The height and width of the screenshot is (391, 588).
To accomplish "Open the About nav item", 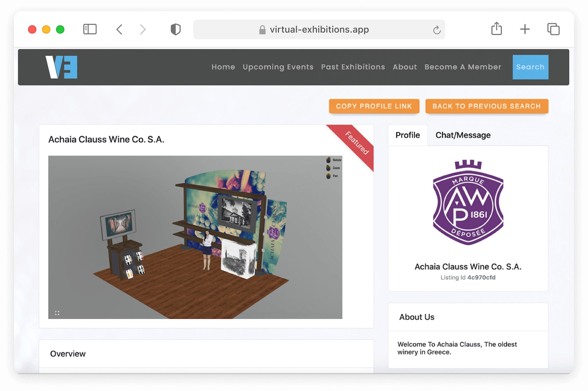I will point(405,67).
